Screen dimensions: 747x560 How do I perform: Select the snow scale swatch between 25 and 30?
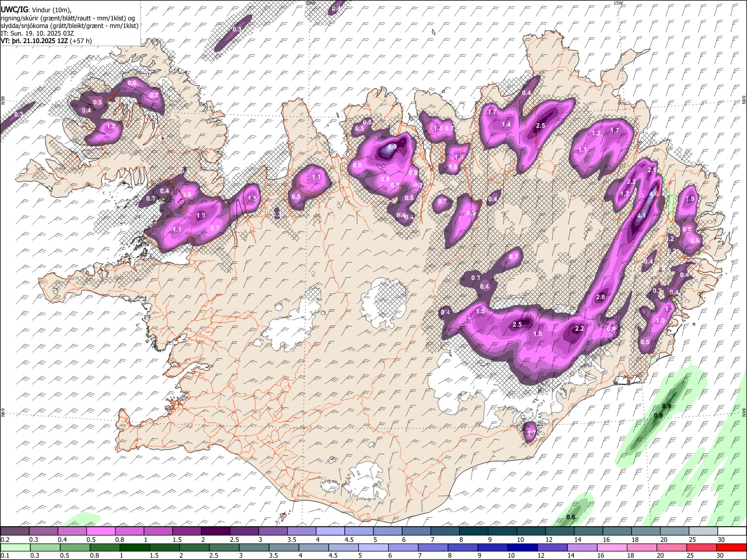coord(703,531)
